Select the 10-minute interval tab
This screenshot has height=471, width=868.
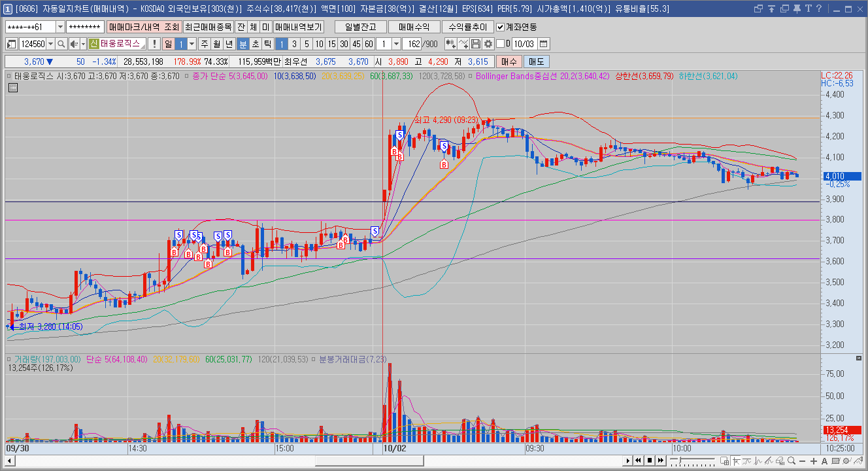pyautogui.click(x=319, y=44)
